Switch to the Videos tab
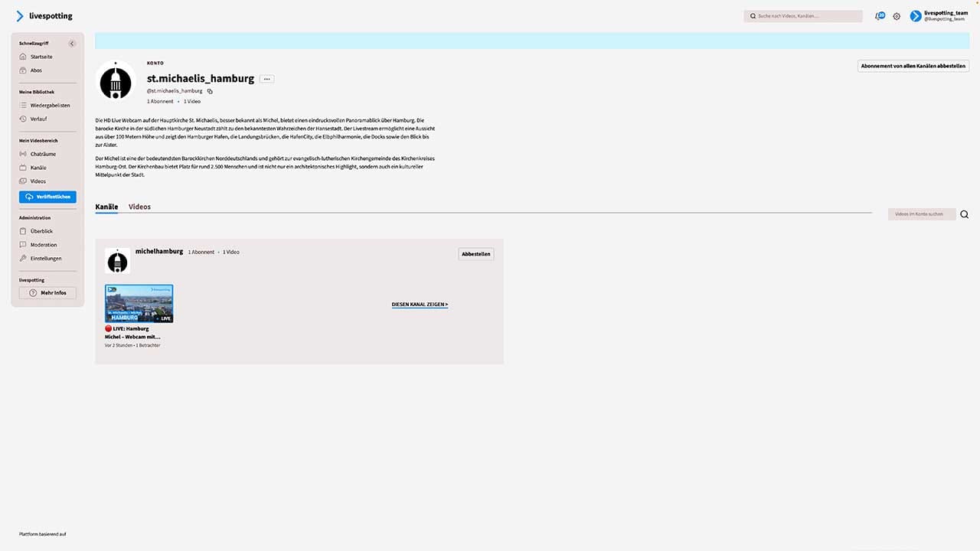Image resolution: width=980 pixels, height=551 pixels. tap(139, 207)
